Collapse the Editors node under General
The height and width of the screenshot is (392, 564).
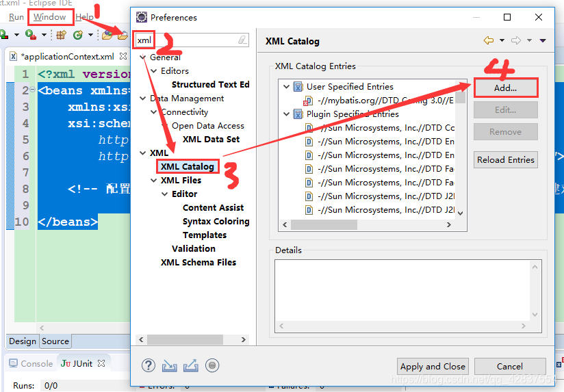click(153, 71)
